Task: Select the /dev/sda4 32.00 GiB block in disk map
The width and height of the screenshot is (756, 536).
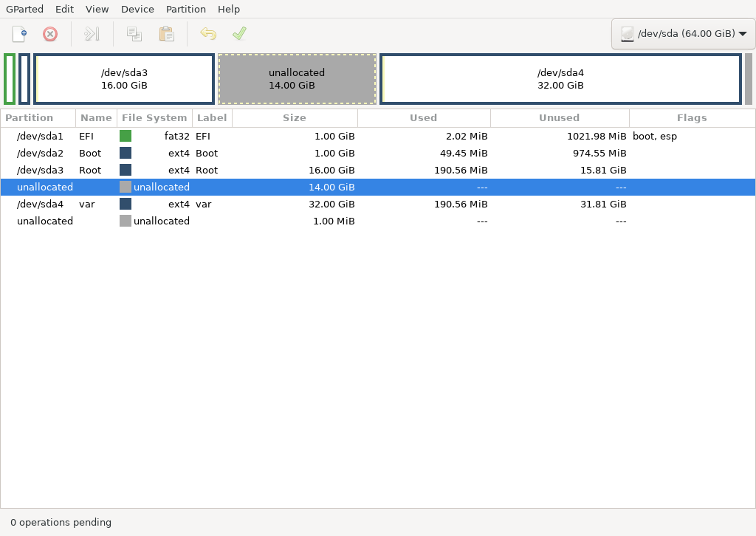Action: click(x=561, y=79)
